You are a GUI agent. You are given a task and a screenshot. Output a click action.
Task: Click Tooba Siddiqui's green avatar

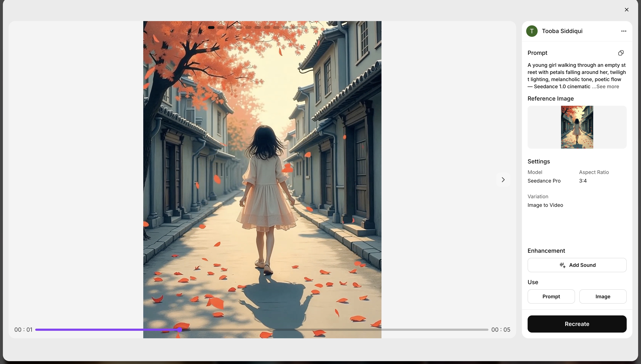(x=532, y=31)
